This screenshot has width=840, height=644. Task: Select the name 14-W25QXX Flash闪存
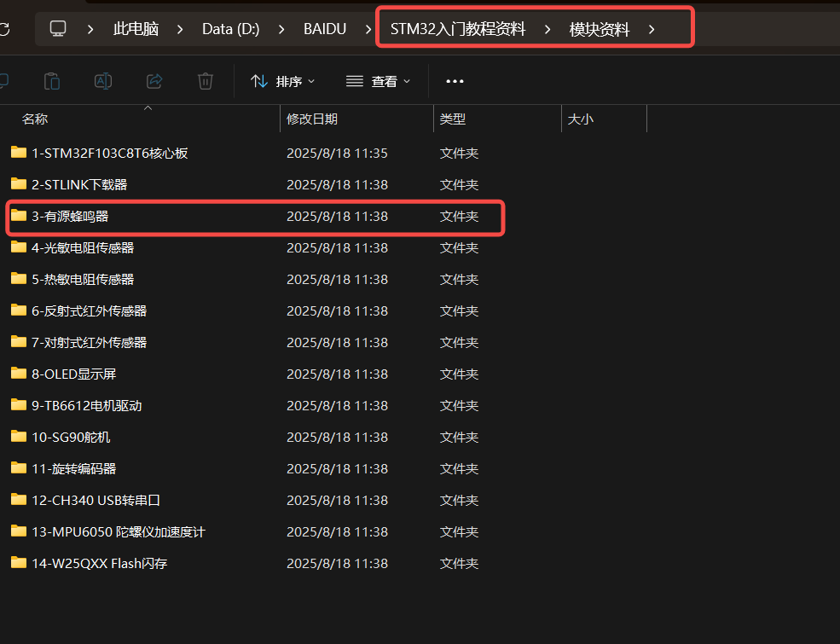pyautogui.click(x=99, y=564)
